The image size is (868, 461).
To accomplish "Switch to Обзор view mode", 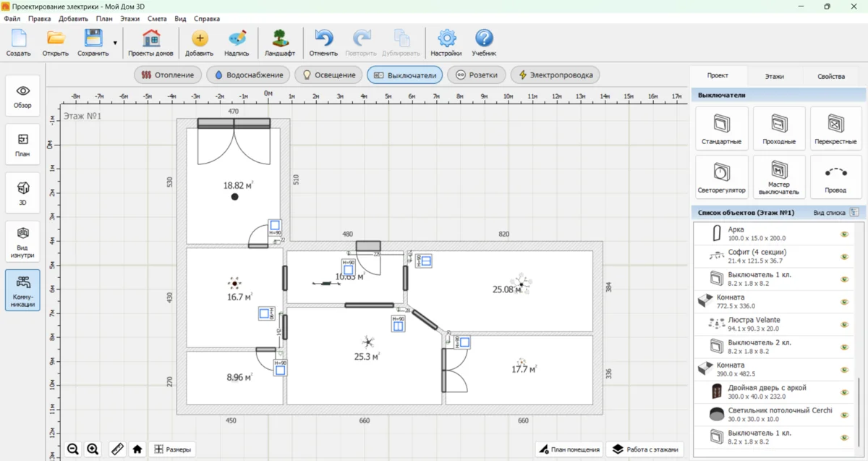I will pos(22,96).
